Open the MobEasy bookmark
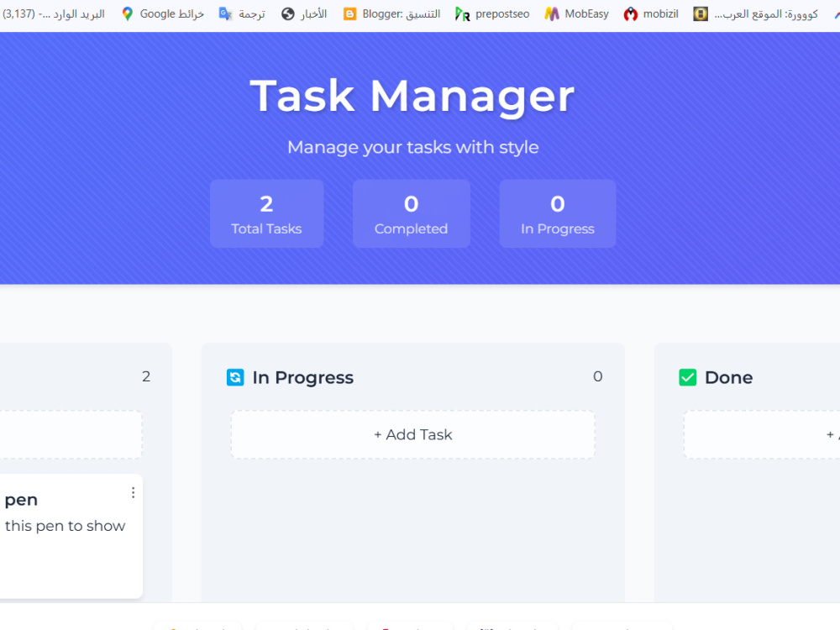This screenshot has width=840, height=630. coord(576,14)
